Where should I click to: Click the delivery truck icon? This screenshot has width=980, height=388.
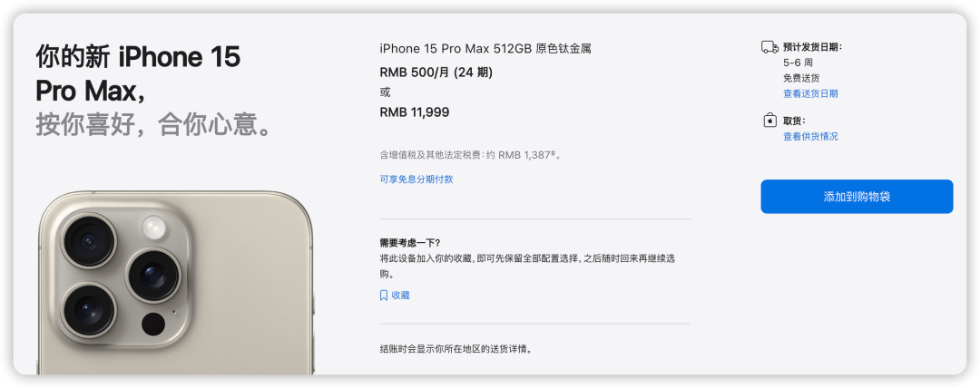click(x=769, y=47)
